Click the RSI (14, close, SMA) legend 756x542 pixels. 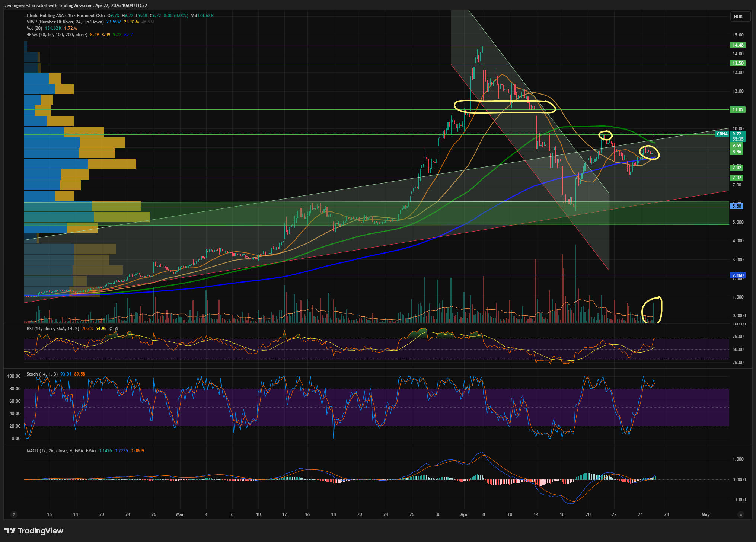(x=52, y=329)
